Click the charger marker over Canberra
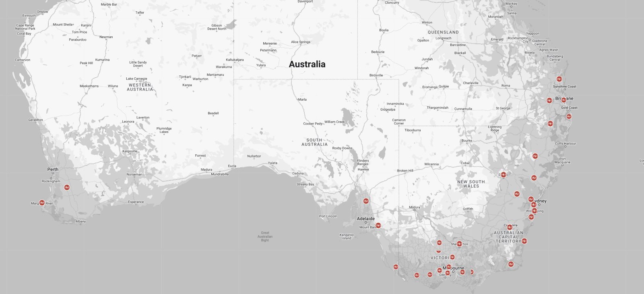 [x=510, y=227]
